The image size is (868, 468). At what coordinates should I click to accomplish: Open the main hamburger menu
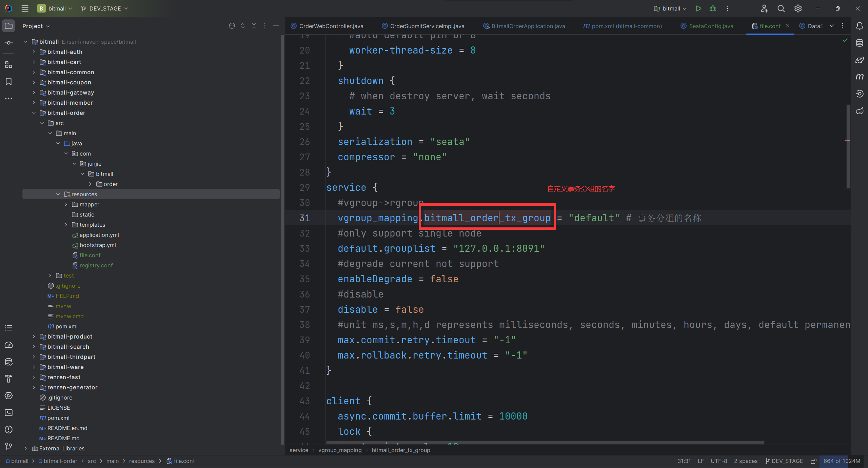coord(25,8)
